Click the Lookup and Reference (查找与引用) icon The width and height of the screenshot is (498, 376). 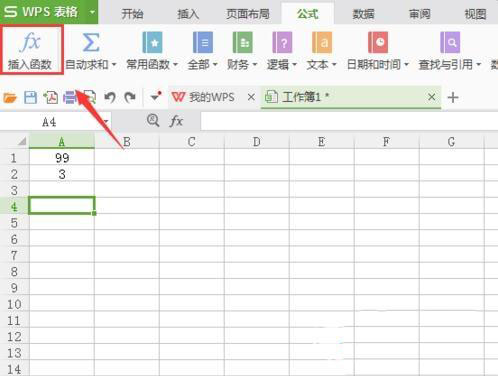(x=450, y=42)
